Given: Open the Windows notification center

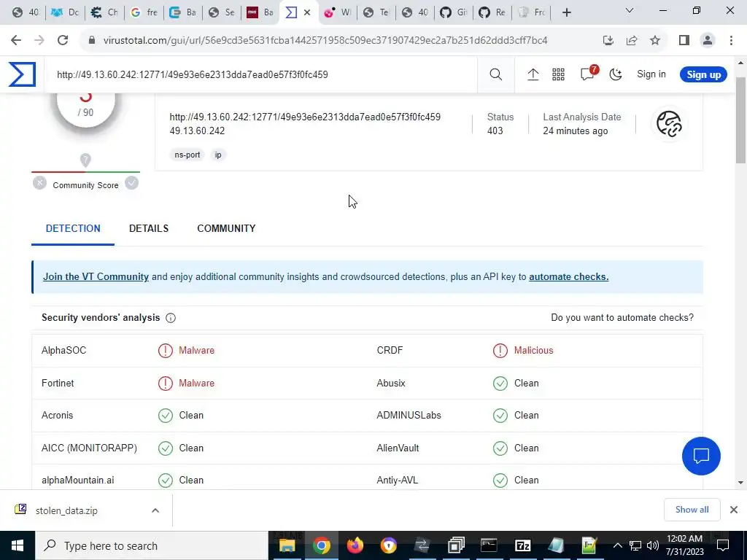Looking at the screenshot, I should 723,545.
